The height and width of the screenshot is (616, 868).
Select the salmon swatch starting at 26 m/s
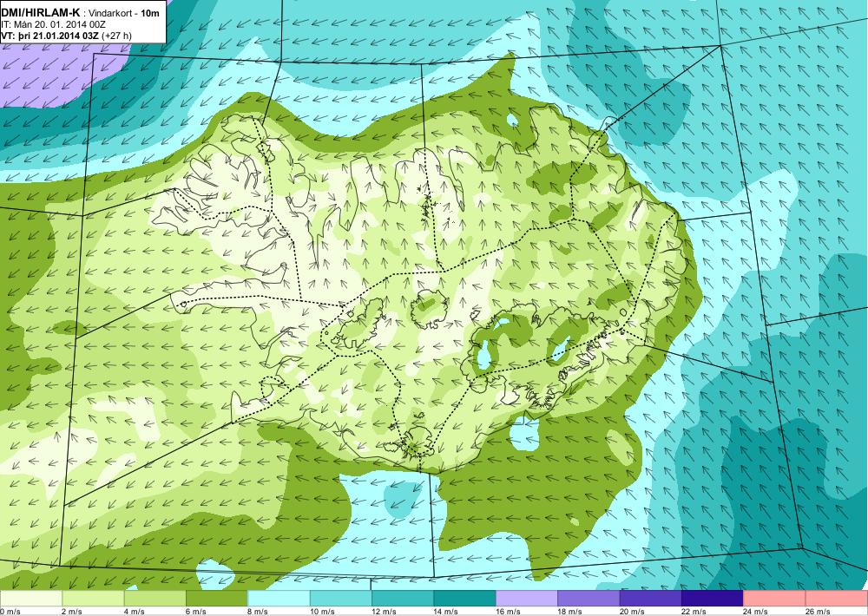coord(837,599)
